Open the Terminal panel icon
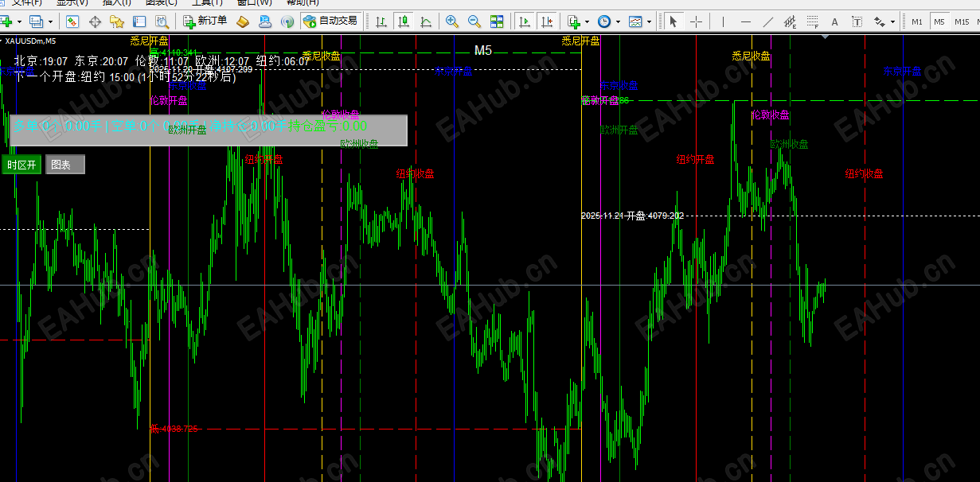This screenshot has width=980, height=482. [139, 21]
